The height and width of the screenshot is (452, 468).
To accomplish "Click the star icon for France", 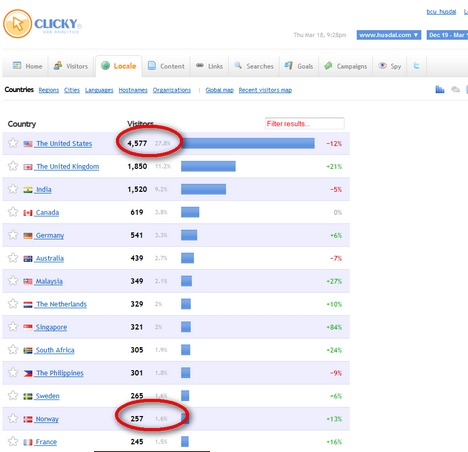I will pyautogui.click(x=13, y=441).
